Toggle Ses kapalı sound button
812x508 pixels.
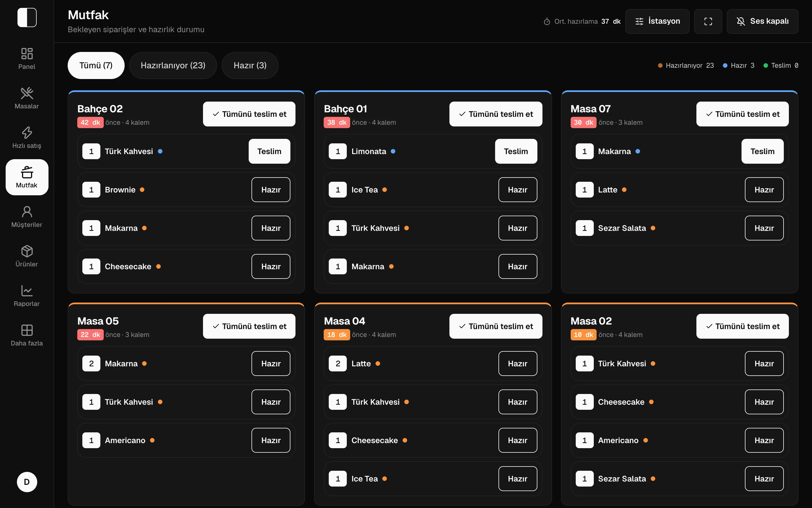(762, 21)
